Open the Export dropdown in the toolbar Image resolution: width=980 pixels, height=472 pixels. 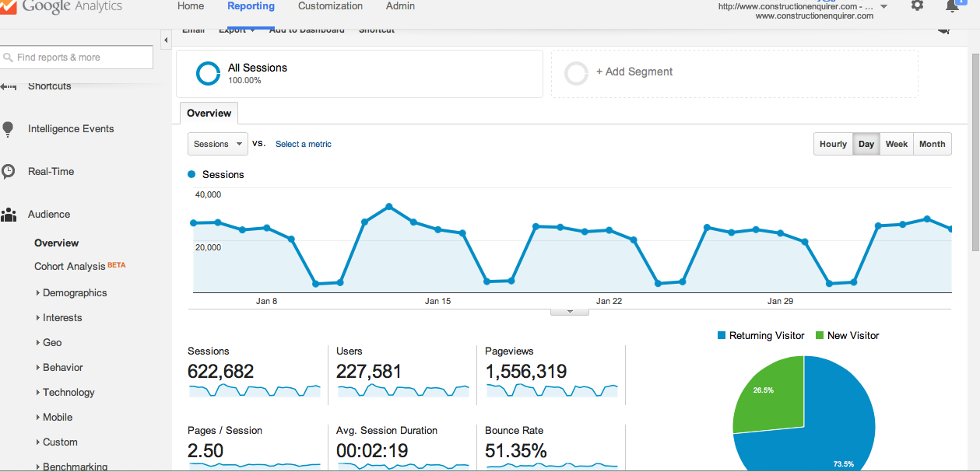pyautogui.click(x=237, y=30)
